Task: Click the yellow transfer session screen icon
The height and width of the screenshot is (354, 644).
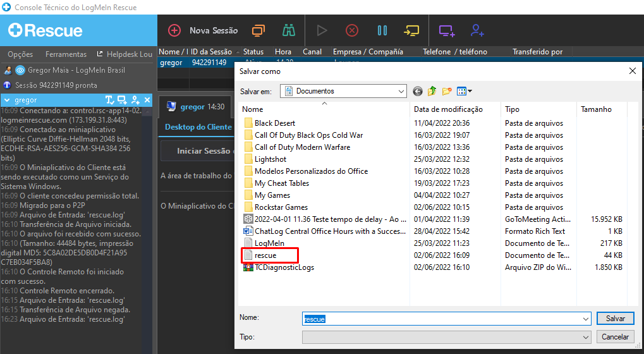Action: click(x=411, y=30)
